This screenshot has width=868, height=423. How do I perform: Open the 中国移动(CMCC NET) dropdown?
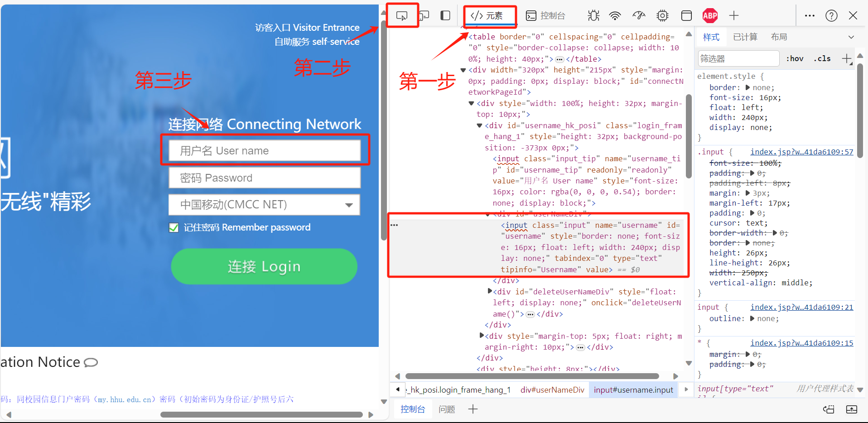point(349,205)
